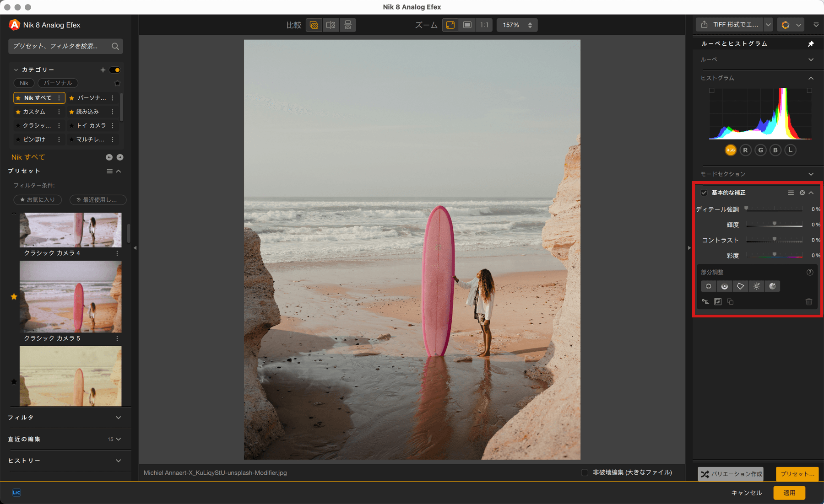The height and width of the screenshot is (504, 824).
Task: Open options menu for Nik すべて category
Action: pyautogui.click(x=59, y=98)
